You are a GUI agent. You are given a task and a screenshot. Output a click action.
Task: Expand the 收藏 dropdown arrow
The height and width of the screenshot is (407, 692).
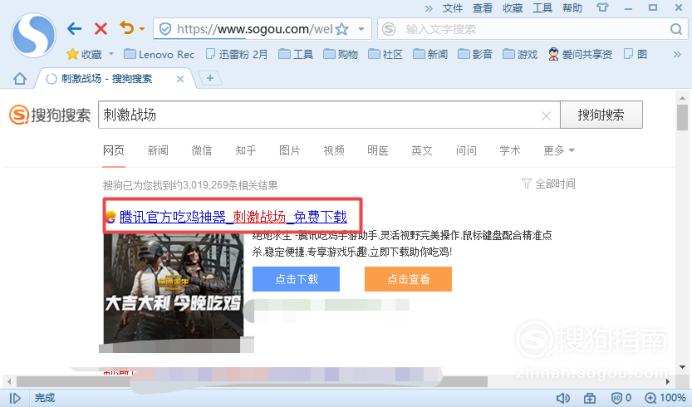click(x=111, y=54)
